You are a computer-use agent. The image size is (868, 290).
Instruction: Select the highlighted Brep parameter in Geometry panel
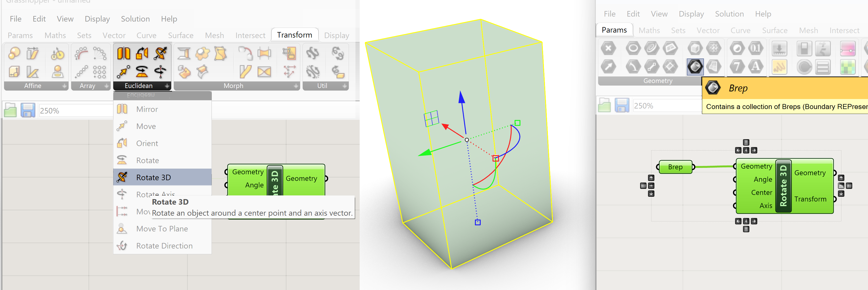pos(695,67)
